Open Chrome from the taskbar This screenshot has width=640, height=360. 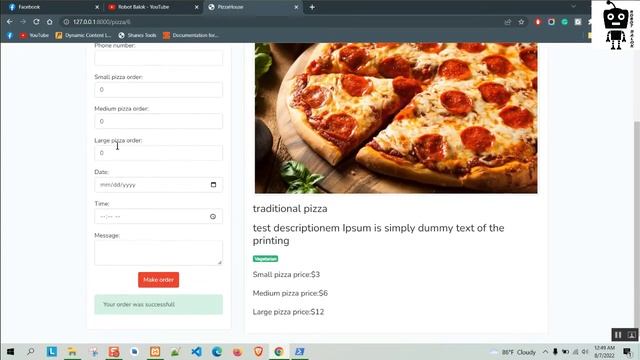coord(279,351)
